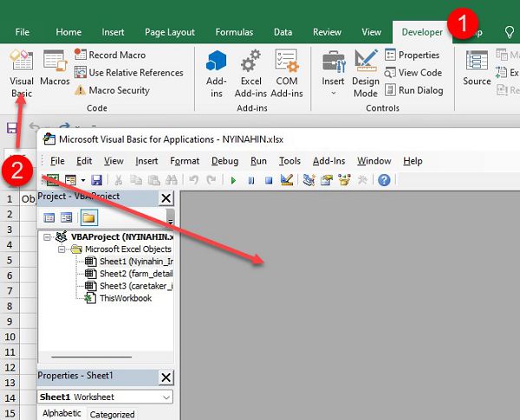The image size is (520, 420).
Task: Open the VBA File menu
Action: [57, 161]
